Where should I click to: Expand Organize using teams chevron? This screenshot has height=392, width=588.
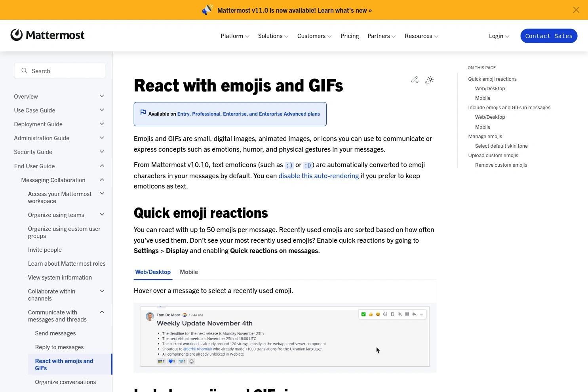[102, 215]
